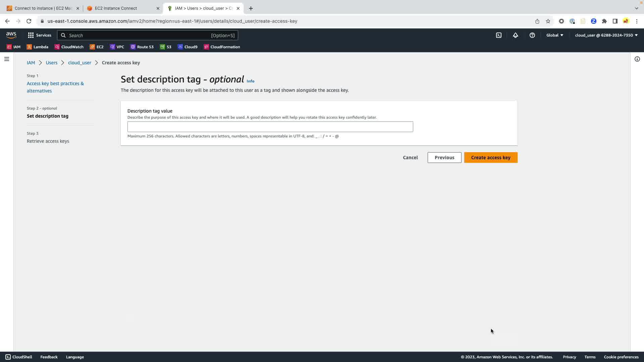644x362 pixels.
Task: Switch to Connect to instance tab
Action: point(43,8)
